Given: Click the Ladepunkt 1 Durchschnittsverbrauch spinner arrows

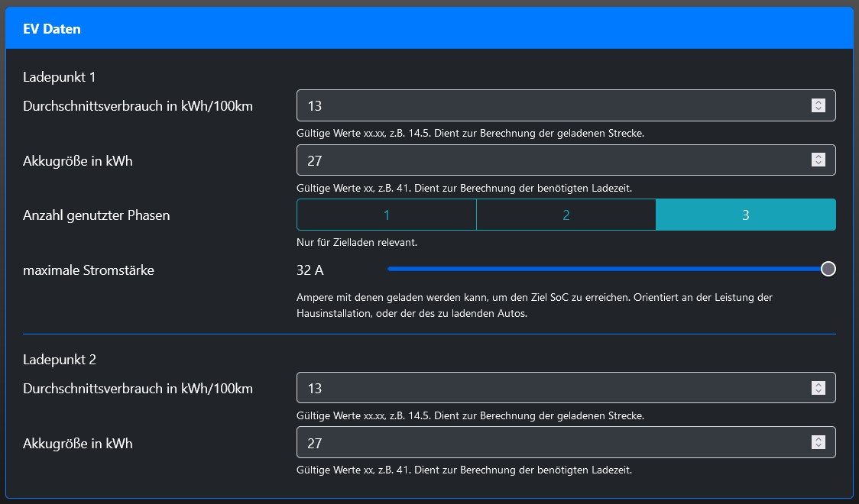Looking at the screenshot, I should 818,105.
